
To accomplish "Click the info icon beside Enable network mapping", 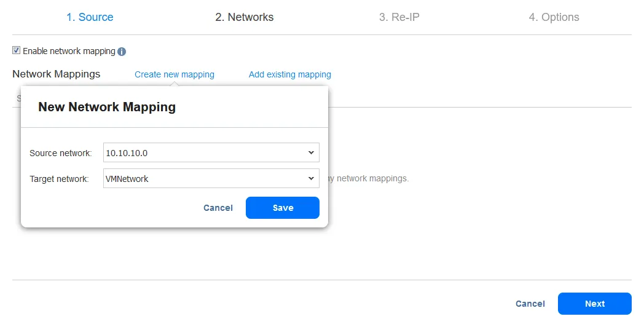I will click(x=122, y=52).
